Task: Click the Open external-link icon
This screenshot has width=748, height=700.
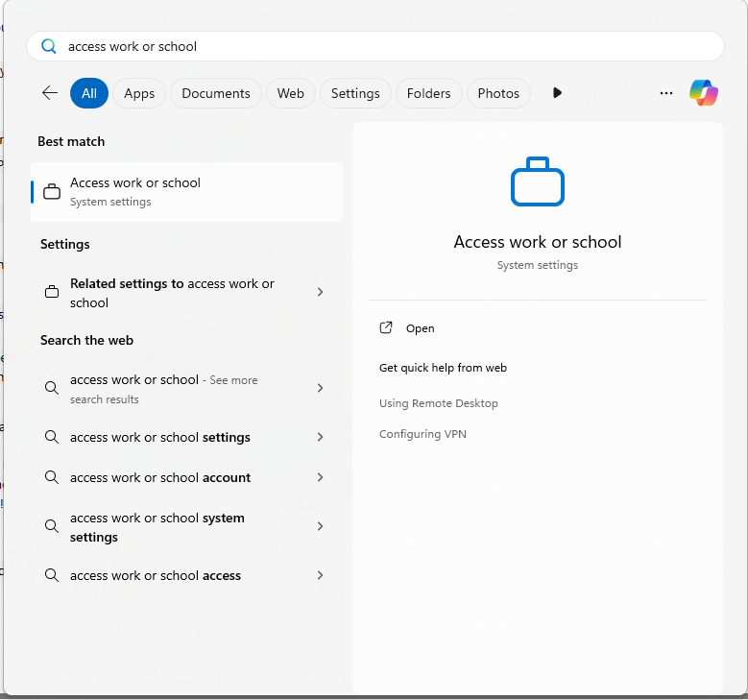Action: [x=386, y=327]
